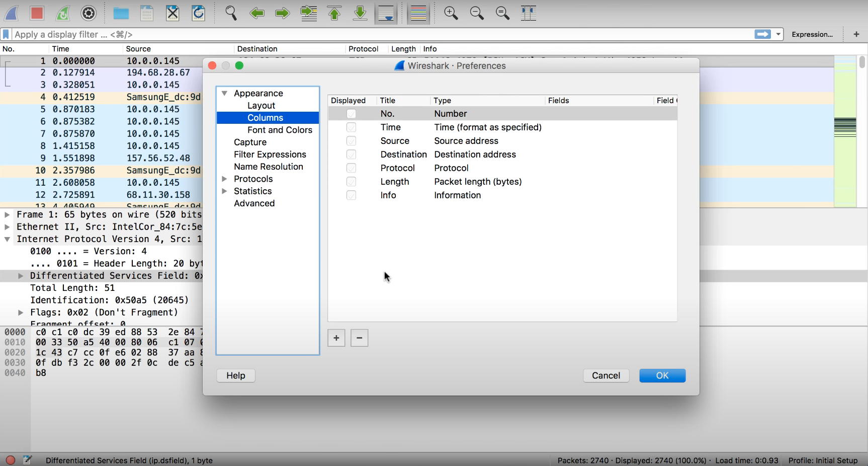Open capture options gear icon

pos(89,13)
